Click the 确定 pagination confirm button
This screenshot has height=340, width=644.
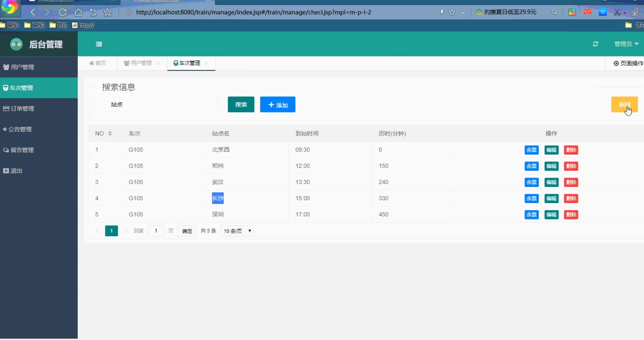click(x=187, y=231)
